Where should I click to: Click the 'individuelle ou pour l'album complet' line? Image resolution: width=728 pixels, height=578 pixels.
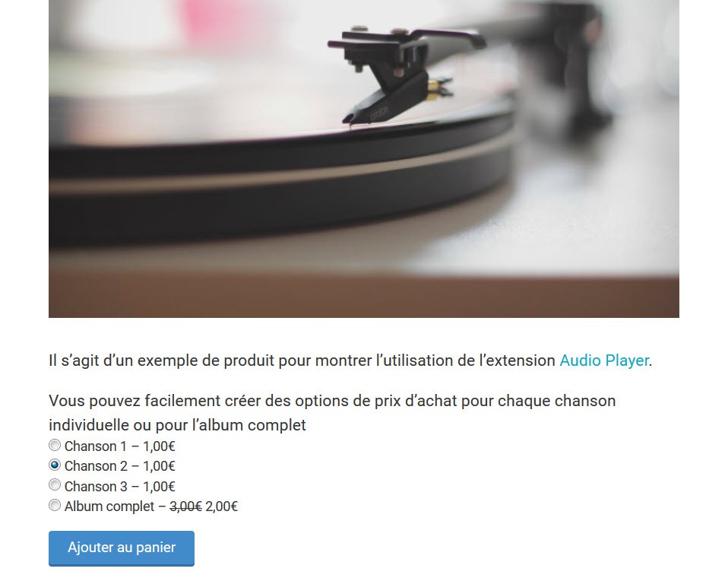click(x=177, y=425)
